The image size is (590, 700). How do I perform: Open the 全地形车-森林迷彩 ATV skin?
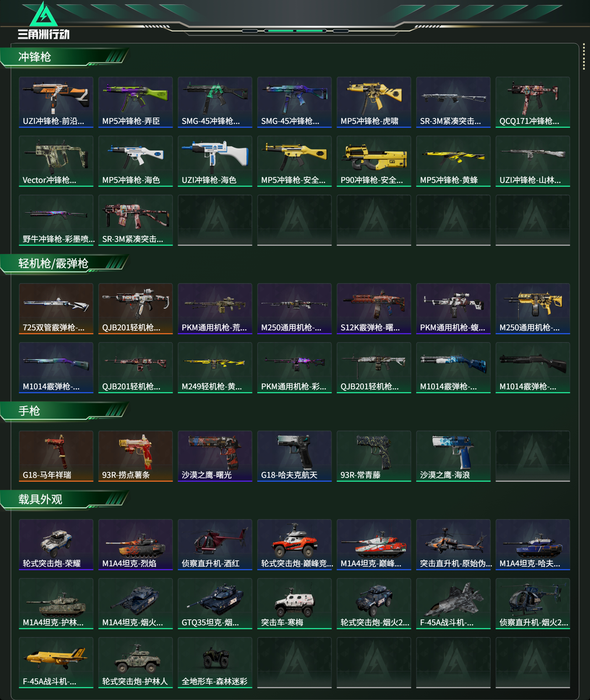(x=215, y=663)
